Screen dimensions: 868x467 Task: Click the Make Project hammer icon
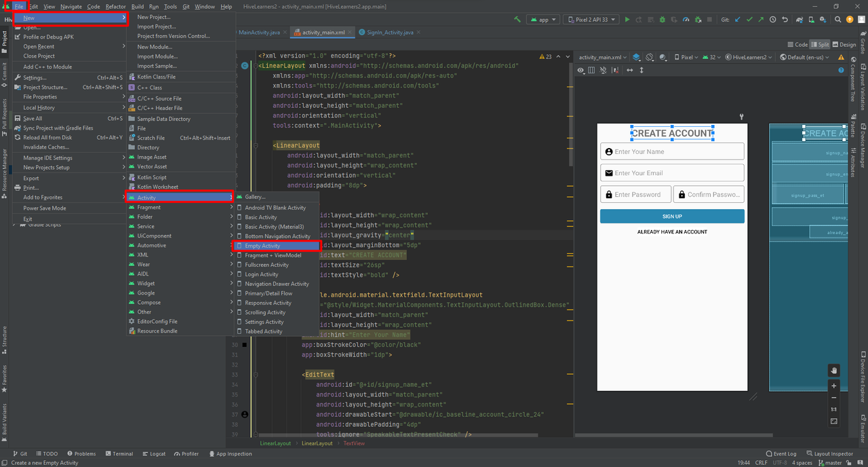(517, 20)
